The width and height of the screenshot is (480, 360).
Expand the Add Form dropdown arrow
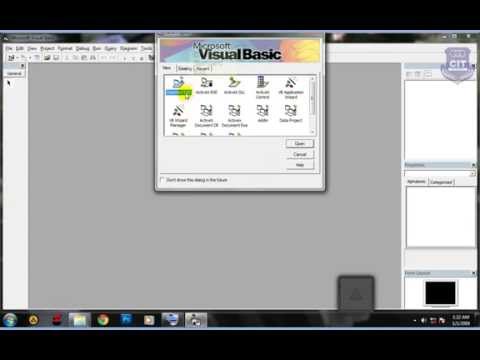[30, 58]
